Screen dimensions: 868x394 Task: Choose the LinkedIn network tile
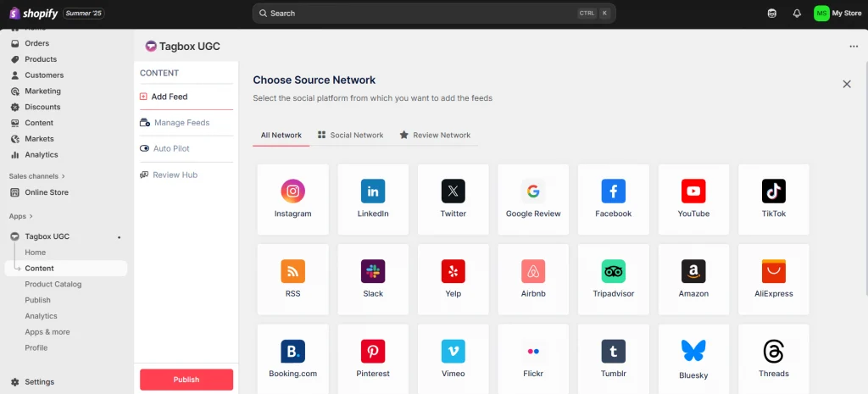pos(373,198)
